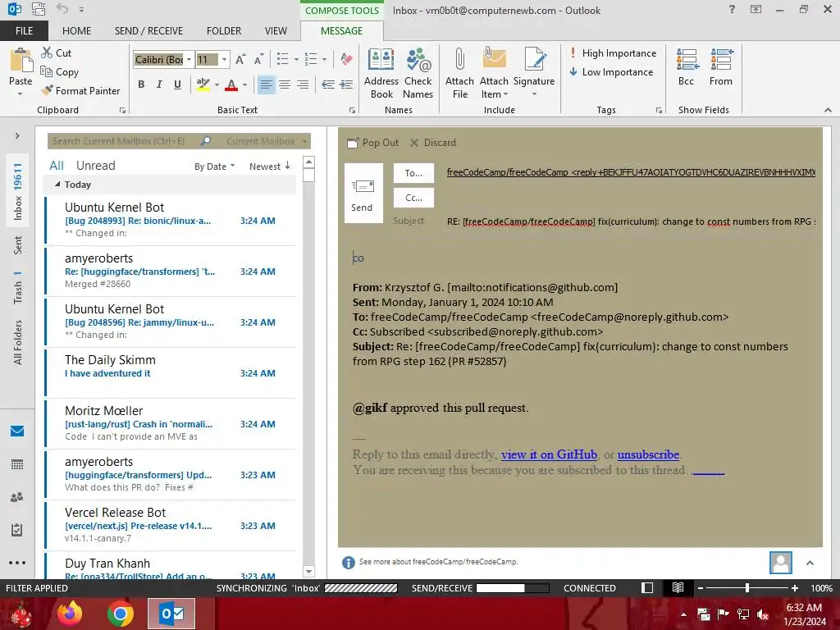
Task: Open font size dropdown
Action: tap(224, 59)
